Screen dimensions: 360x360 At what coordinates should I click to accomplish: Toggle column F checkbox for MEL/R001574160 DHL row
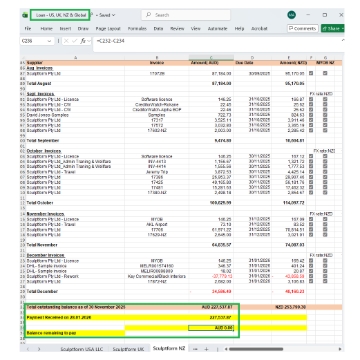[311, 266]
